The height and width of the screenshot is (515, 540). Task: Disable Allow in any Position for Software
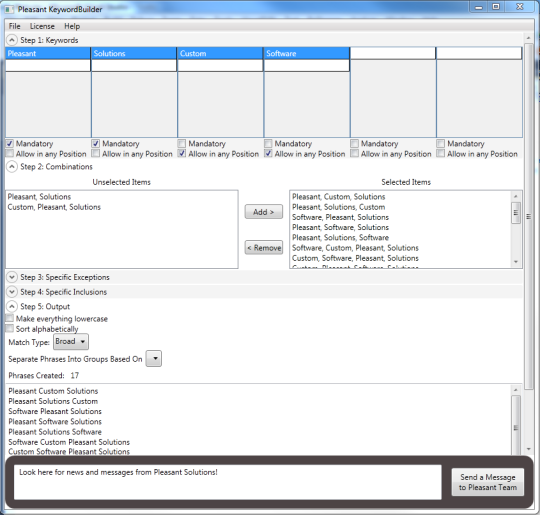tap(268, 153)
